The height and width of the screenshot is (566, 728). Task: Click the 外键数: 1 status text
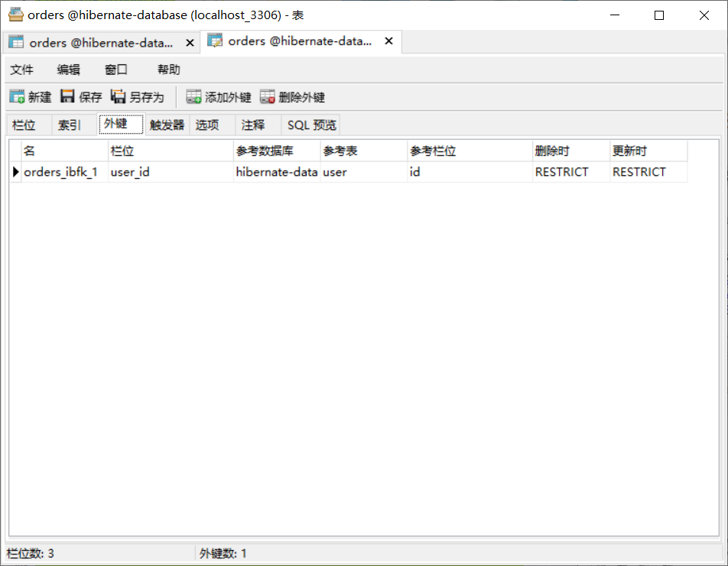tap(223, 554)
